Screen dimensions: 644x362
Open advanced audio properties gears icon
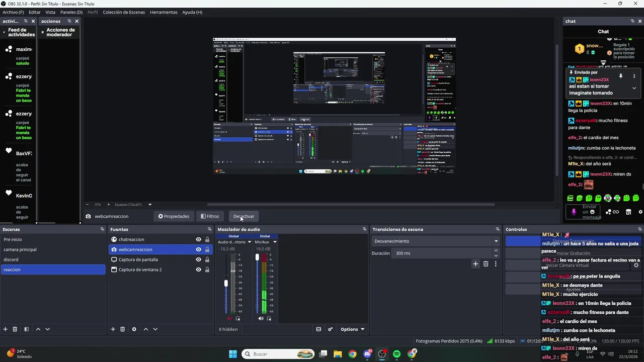point(331,329)
